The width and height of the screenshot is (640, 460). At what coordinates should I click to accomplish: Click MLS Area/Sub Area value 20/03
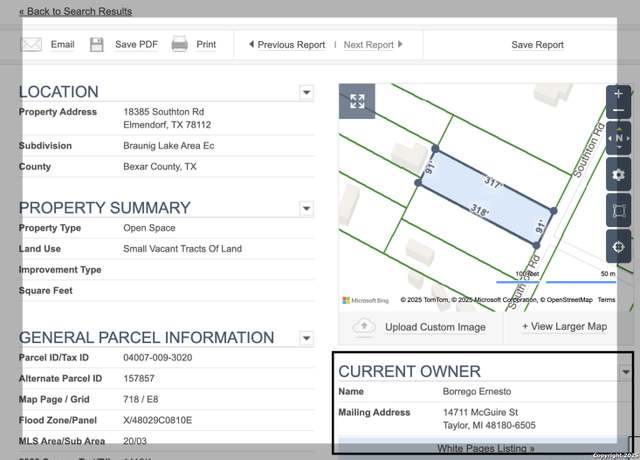pos(135,441)
